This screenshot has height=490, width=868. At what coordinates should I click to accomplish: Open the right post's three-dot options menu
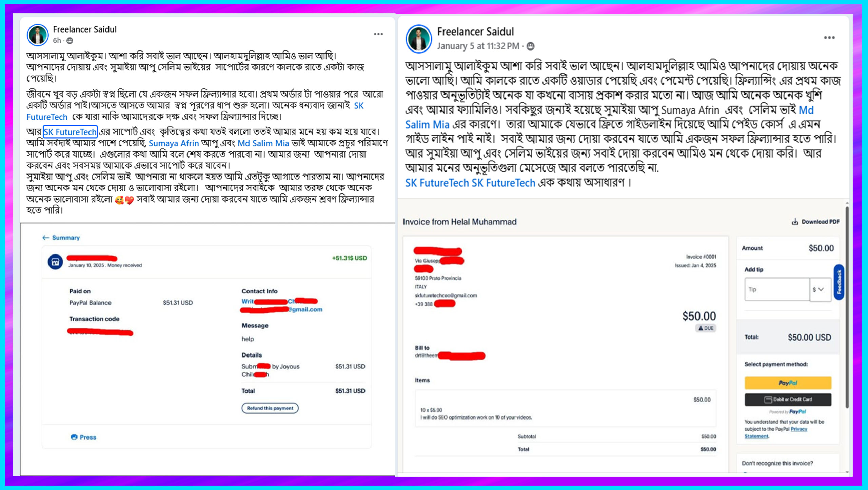click(x=829, y=37)
